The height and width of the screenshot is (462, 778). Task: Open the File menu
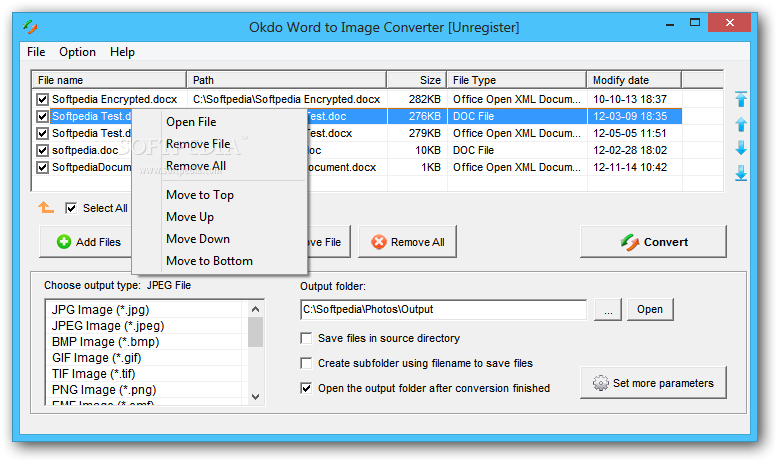[x=36, y=52]
